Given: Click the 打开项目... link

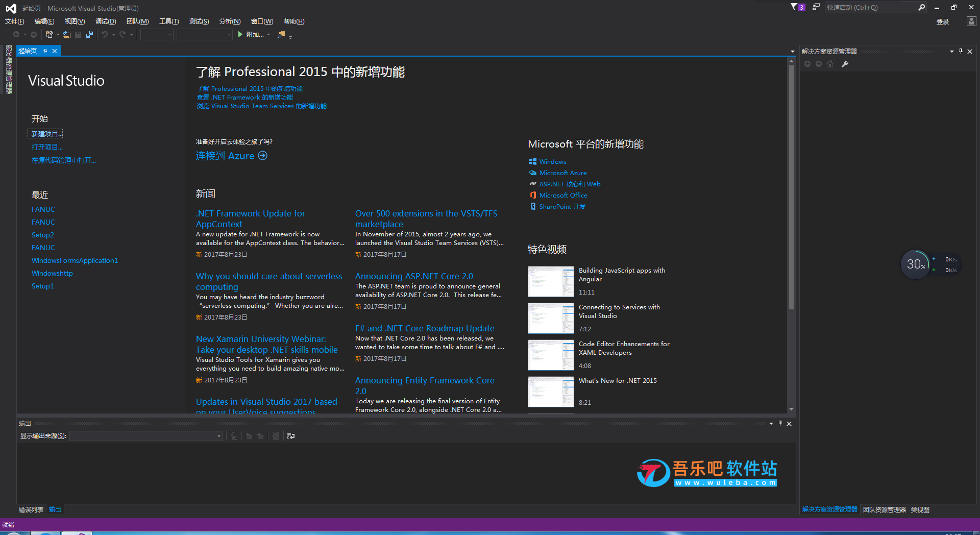Looking at the screenshot, I should (47, 147).
